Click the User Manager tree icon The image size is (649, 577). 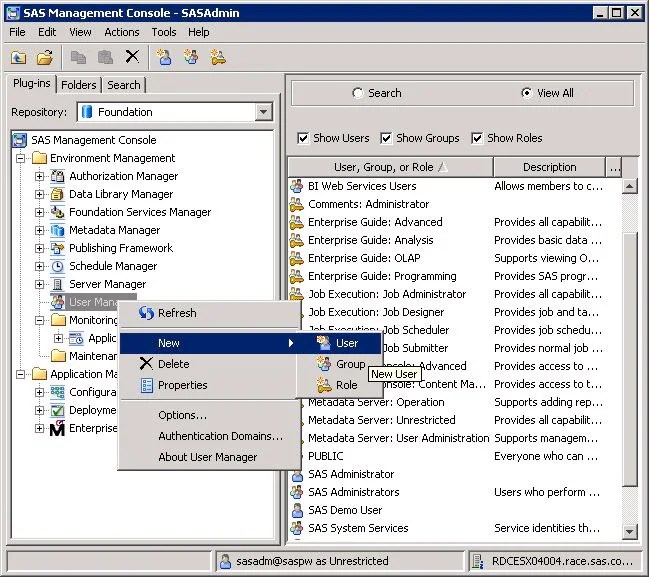[x=58, y=302]
